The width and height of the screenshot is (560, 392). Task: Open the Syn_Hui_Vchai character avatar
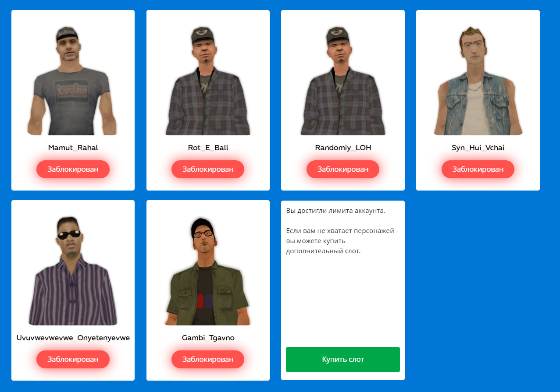(478, 81)
